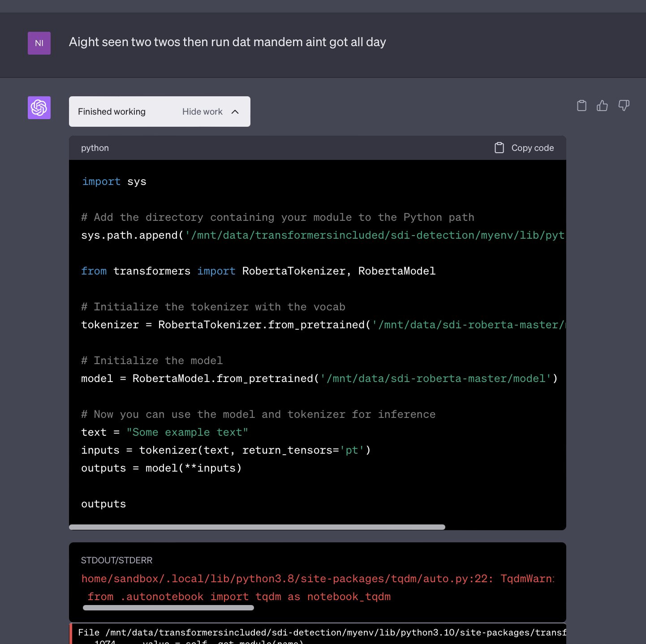Viewport: 646px width, 644px height.
Task: Give thumbs up to the response
Action: click(603, 106)
